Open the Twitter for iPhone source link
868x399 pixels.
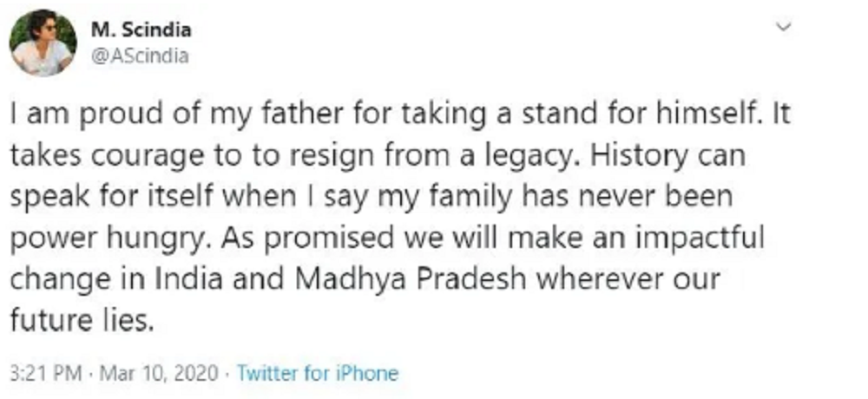[x=318, y=373]
